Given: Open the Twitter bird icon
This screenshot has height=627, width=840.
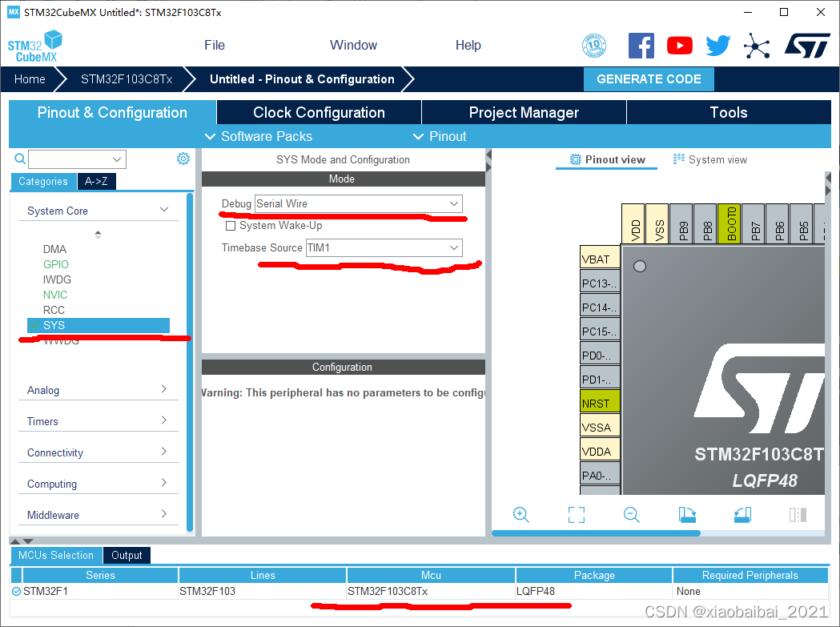Looking at the screenshot, I should [x=717, y=46].
